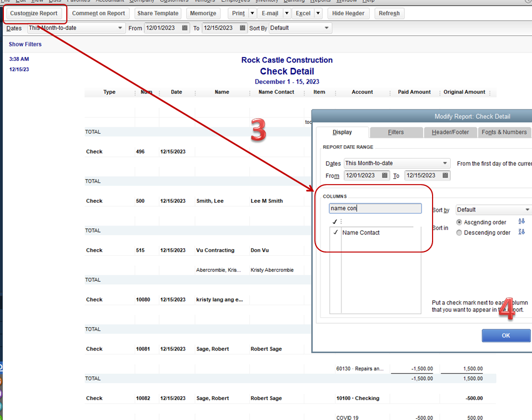Click the 10100 · Checking account cell
532x420 pixels.
tap(358, 398)
